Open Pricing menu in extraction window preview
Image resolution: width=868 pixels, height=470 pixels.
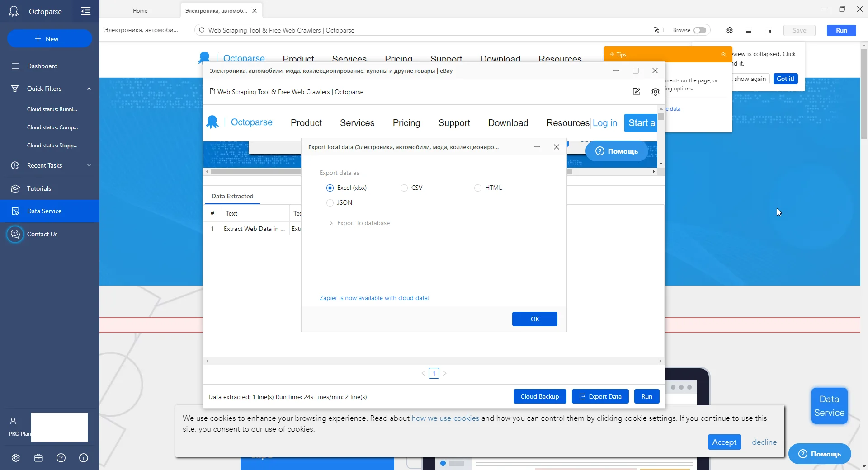406,123
